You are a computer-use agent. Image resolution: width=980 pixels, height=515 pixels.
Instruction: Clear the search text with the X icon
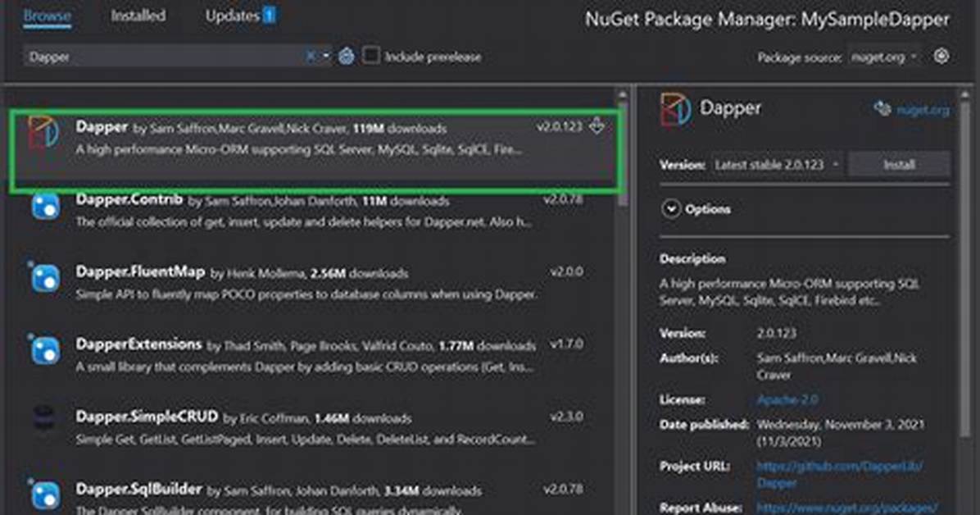(x=311, y=57)
